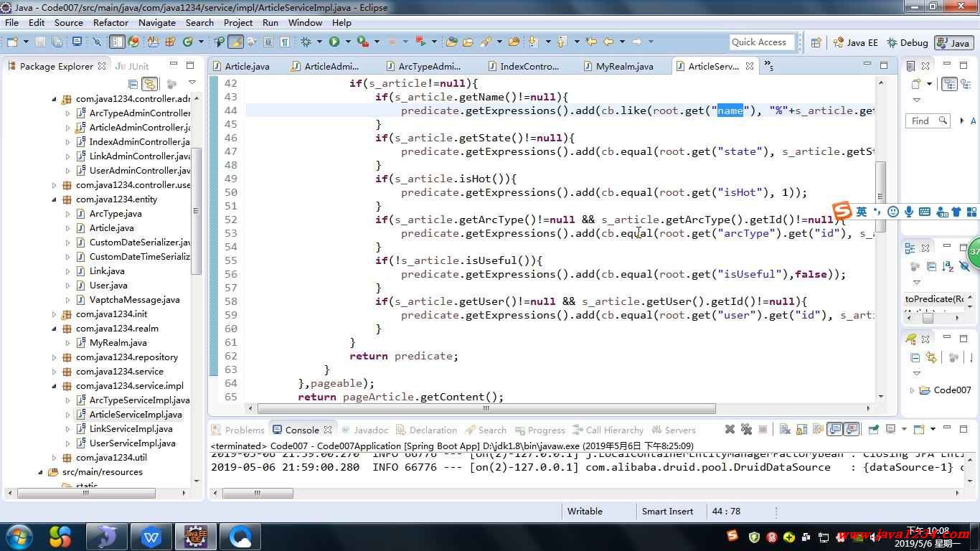Click Collapse All in Package Explorer
Screen dimensions: 980x551
133,84
